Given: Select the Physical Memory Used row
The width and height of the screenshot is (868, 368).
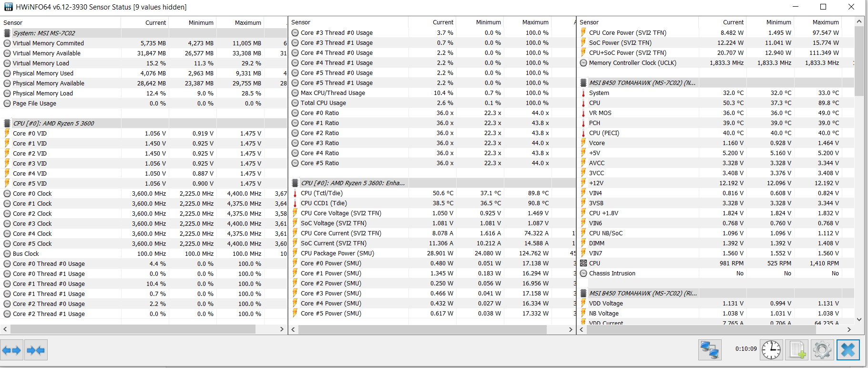Looking at the screenshot, I should 144,73.
